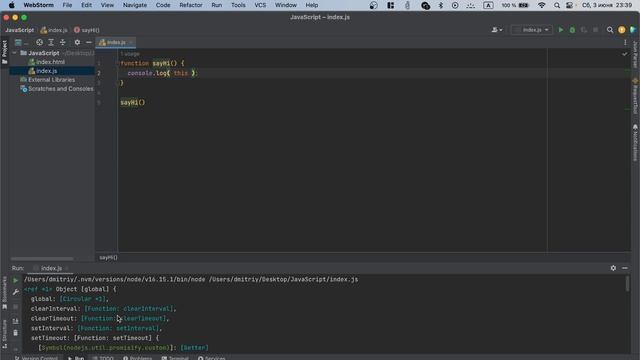Click the Bluetooth icon in menu bar

pos(440,5)
